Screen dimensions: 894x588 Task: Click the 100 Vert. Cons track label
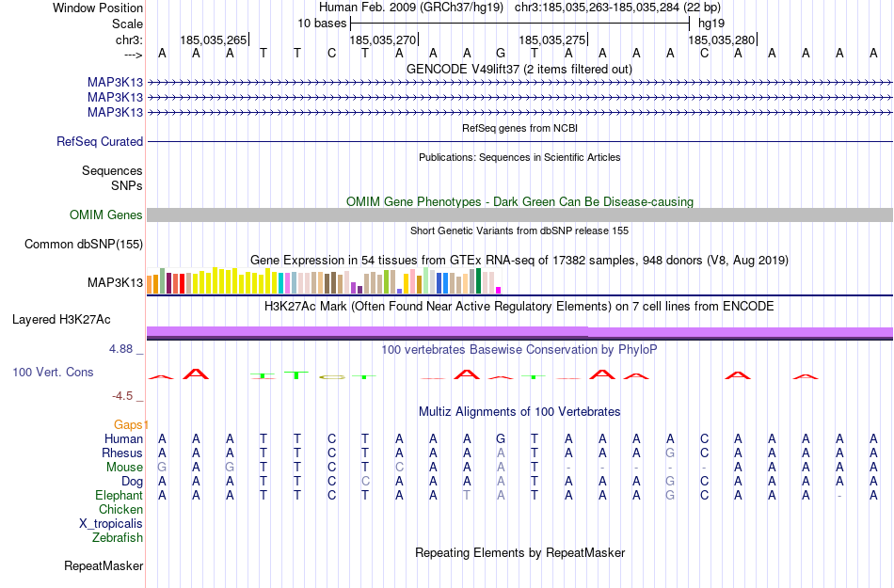tap(53, 372)
